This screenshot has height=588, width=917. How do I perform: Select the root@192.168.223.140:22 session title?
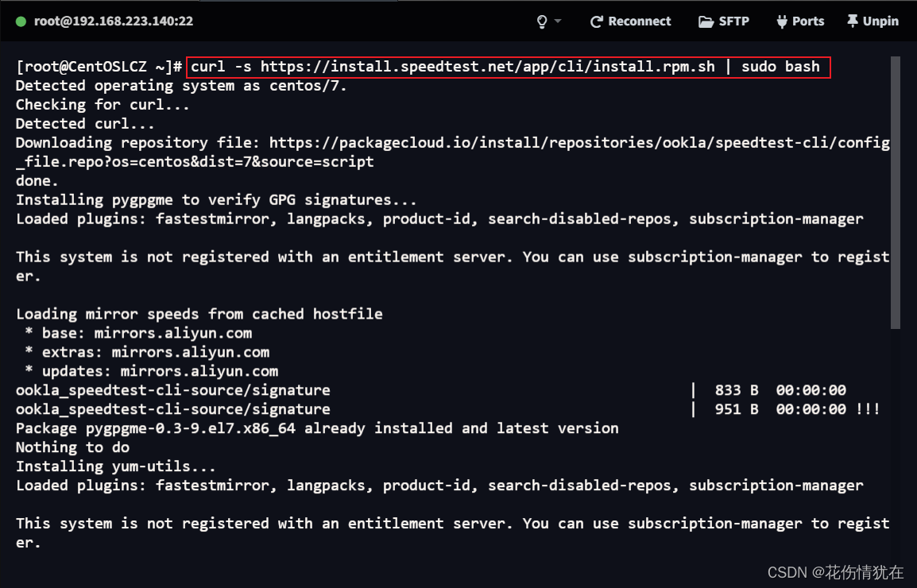(x=114, y=21)
